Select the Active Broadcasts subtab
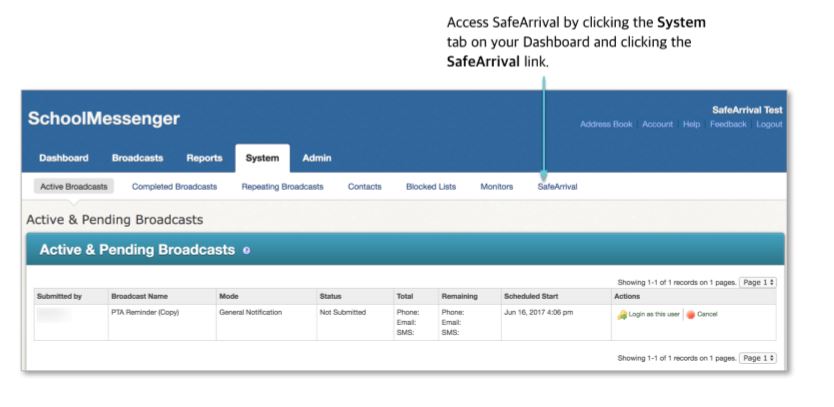Image resolution: width=834 pixels, height=407 pixels. pyautogui.click(x=74, y=187)
